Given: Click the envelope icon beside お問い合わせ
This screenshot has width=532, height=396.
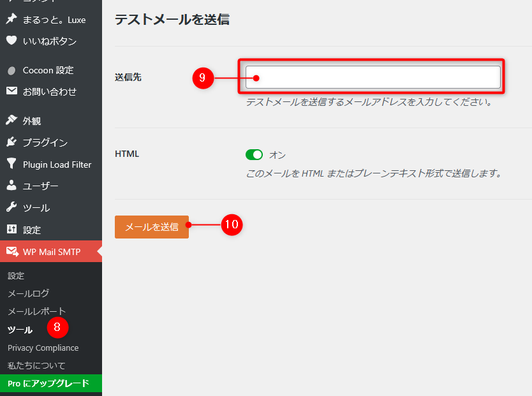Looking at the screenshot, I should [x=11, y=91].
